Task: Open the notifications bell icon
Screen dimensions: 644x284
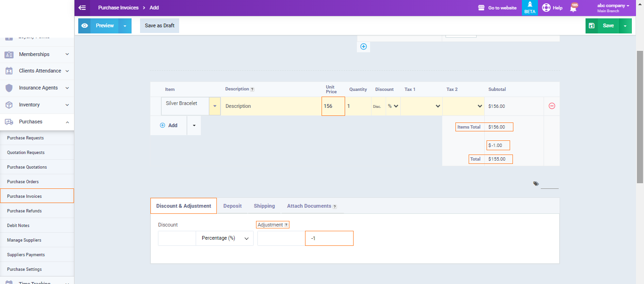Action: (573, 8)
